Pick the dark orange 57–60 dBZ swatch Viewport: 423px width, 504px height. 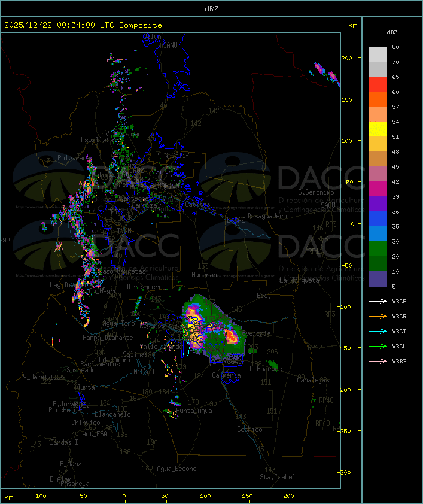tap(378, 99)
